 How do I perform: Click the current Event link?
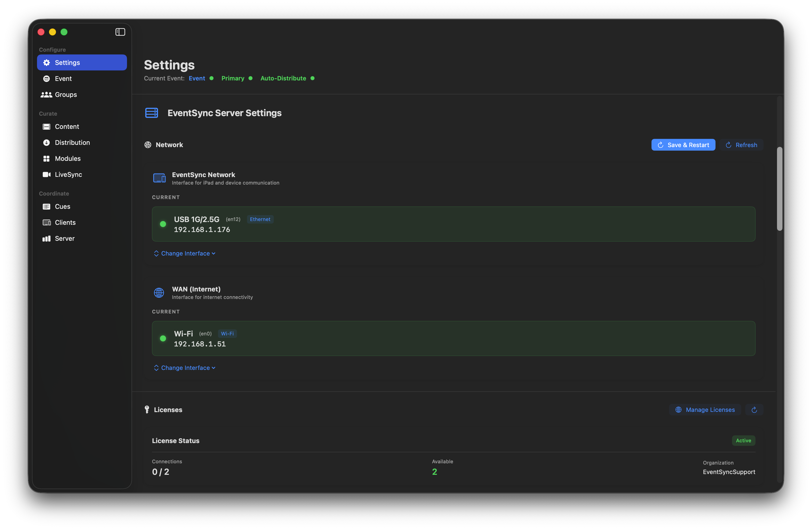tap(197, 78)
